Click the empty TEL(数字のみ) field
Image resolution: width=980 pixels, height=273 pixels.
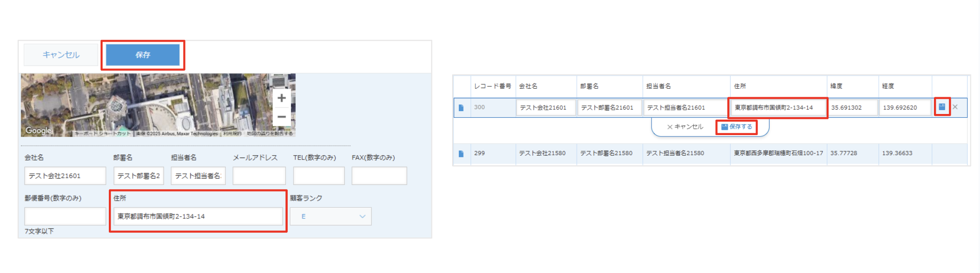tap(319, 176)
